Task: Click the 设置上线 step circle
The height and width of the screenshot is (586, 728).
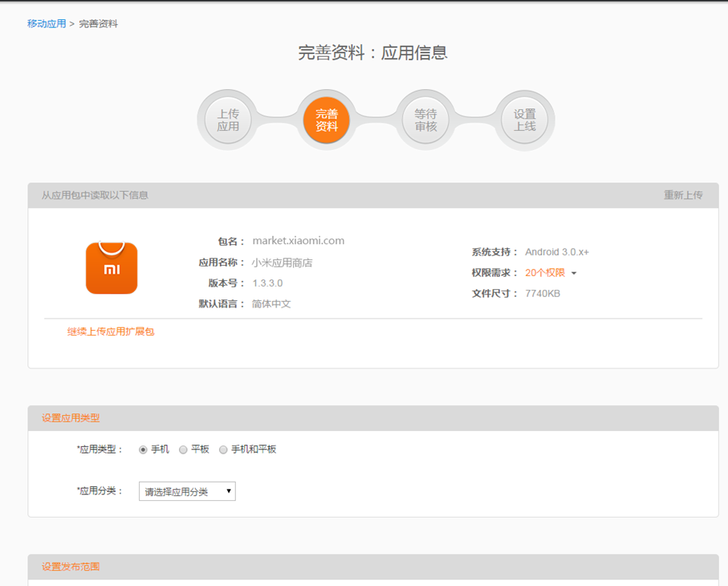Action: click(524, 120)
